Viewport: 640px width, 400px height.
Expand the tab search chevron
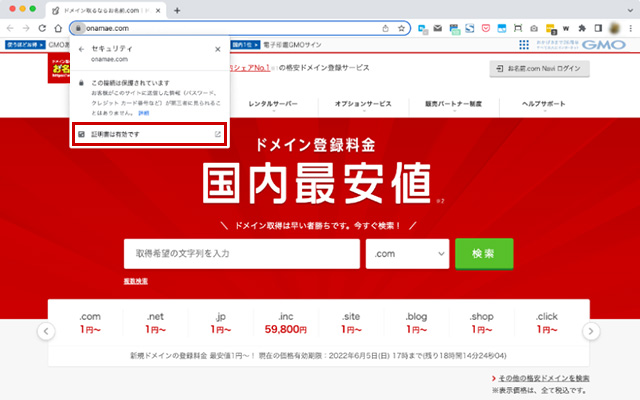coord(630,11)
